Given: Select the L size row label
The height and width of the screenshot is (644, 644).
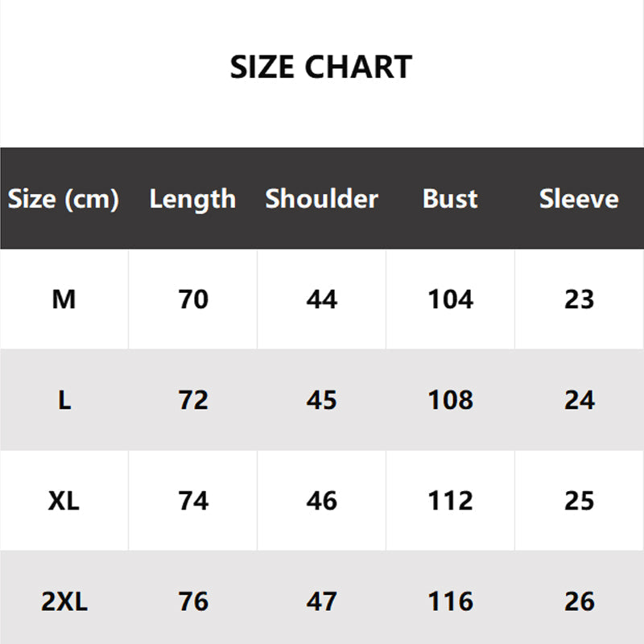Looking at the screenshot, I should [64, 400].
